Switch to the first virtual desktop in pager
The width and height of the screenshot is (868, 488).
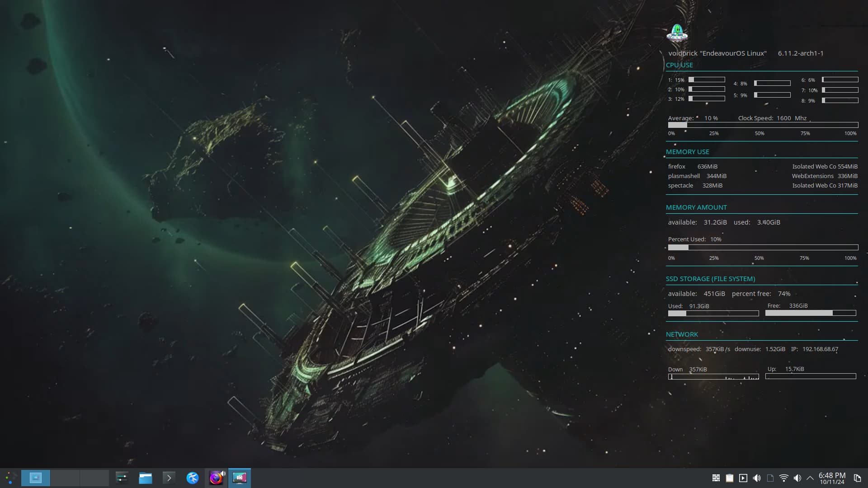35,478
